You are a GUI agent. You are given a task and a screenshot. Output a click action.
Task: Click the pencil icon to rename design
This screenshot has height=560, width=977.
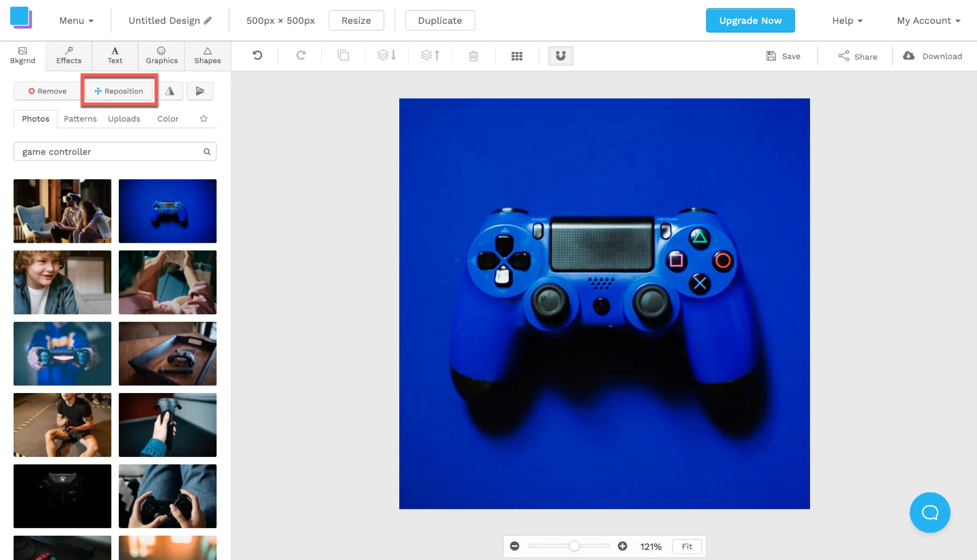208,21
